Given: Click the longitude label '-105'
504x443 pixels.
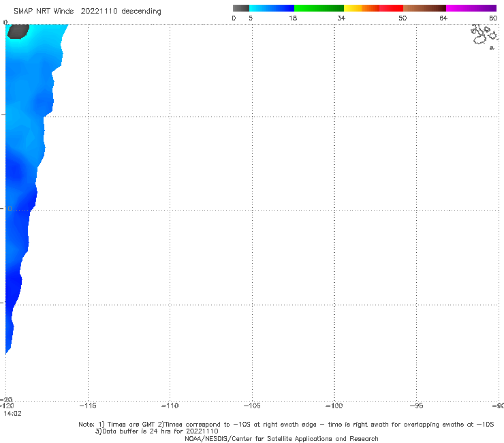Looking at the screenshot, I should pos(252,406).
